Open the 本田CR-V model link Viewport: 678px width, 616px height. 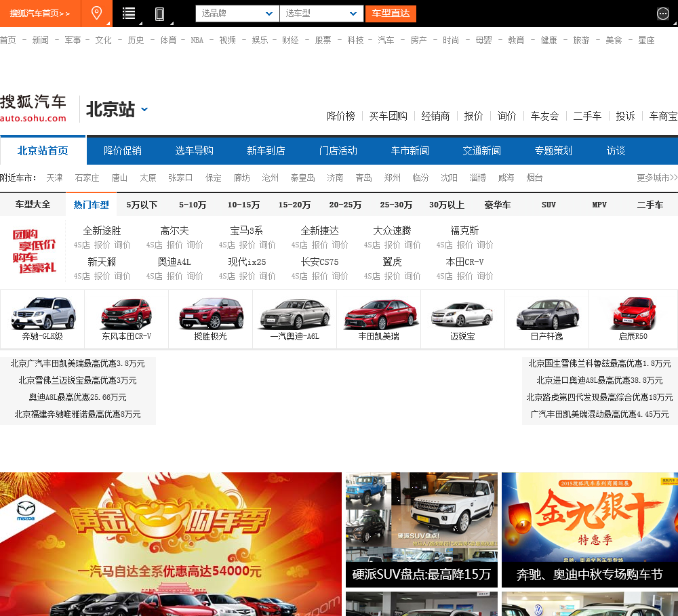[465, 262]
